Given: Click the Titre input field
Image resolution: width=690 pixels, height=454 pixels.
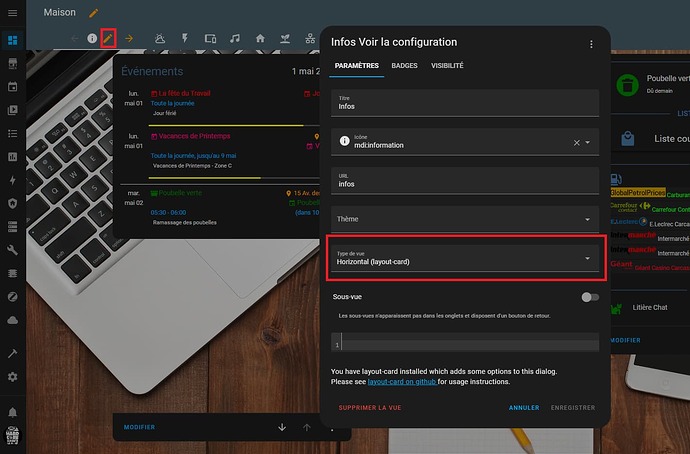Looking at the screenshot, I should (465, 103).
